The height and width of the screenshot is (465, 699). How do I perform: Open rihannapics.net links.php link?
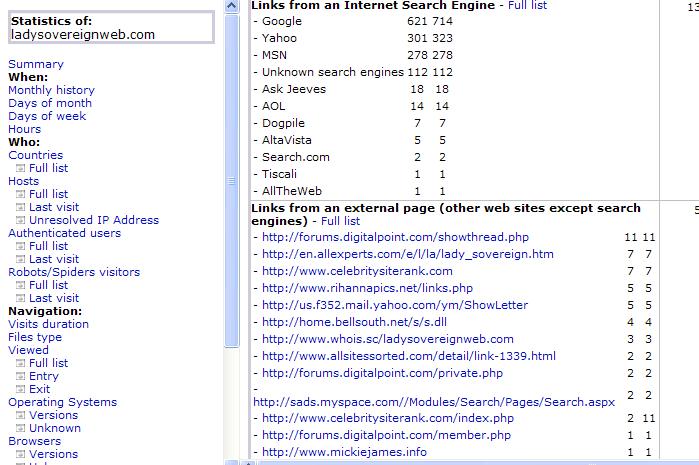coord(368,288)
